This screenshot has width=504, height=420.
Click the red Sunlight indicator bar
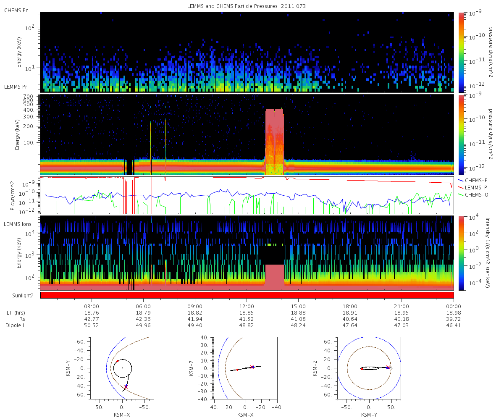tap(247, 295)
